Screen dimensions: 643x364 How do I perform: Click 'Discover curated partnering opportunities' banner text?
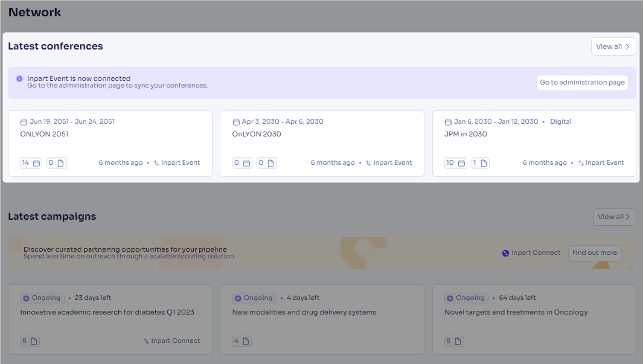pos(125,249)
